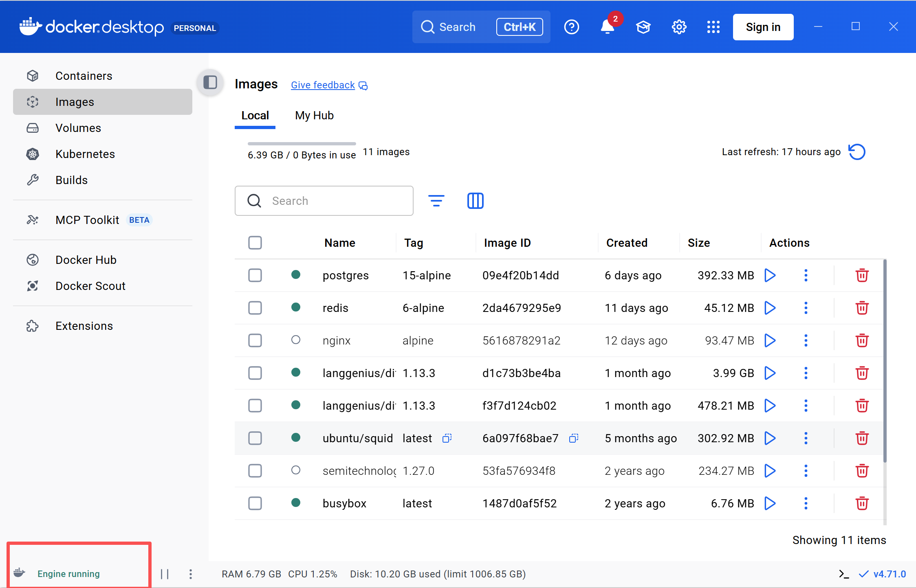916x588 pixels.
Task: Open the column chooser icon
Action: [x=475, y=201]
